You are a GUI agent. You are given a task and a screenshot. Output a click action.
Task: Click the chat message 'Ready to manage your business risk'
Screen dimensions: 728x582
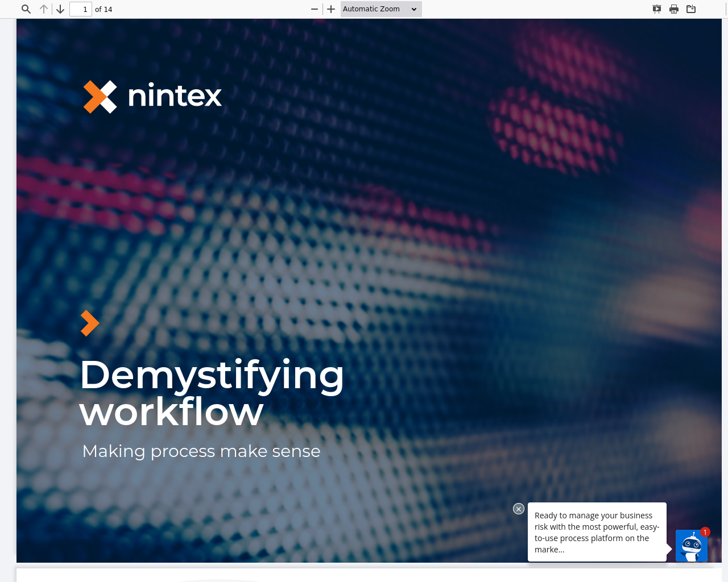pos(597,532)
